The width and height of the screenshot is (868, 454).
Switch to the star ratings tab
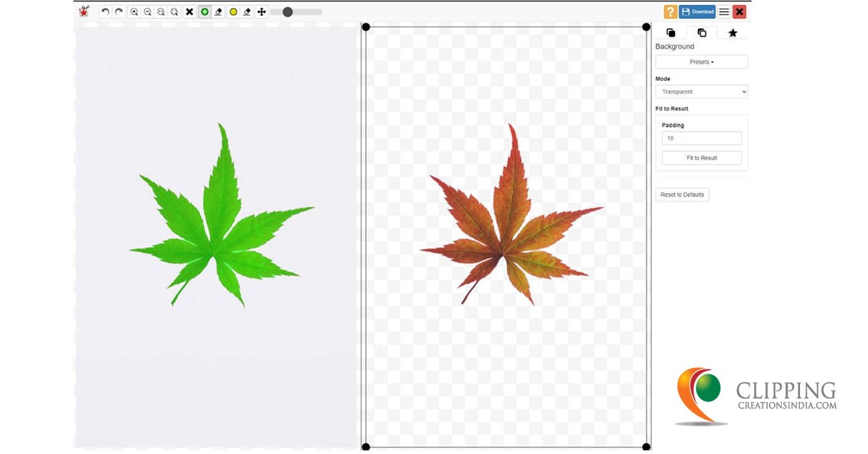733,32
